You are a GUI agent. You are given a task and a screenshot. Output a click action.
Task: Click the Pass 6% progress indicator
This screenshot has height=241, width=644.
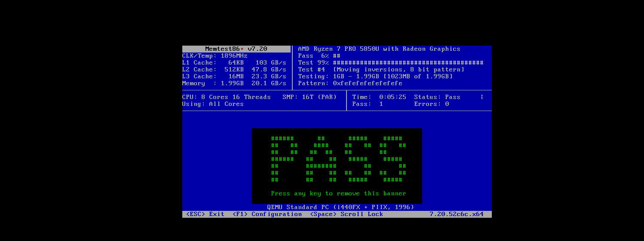pos(319,56)
